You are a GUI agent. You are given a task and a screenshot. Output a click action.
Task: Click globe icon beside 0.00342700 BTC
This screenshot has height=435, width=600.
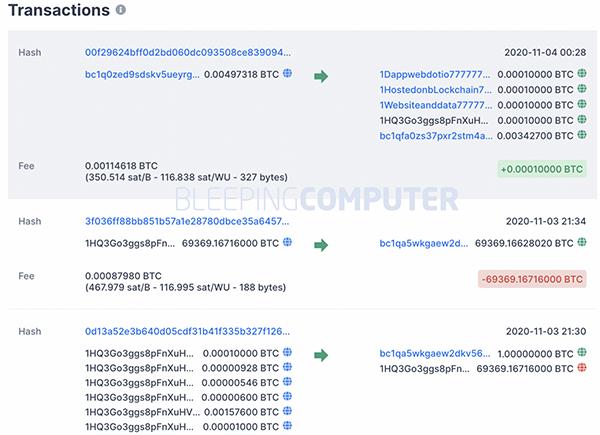(582, 134)
